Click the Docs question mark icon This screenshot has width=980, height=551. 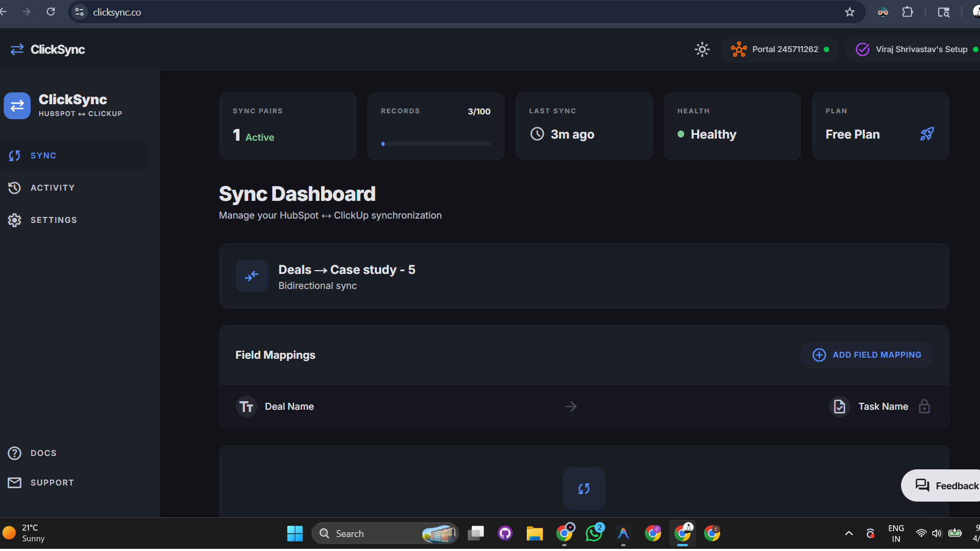point(14,453)
